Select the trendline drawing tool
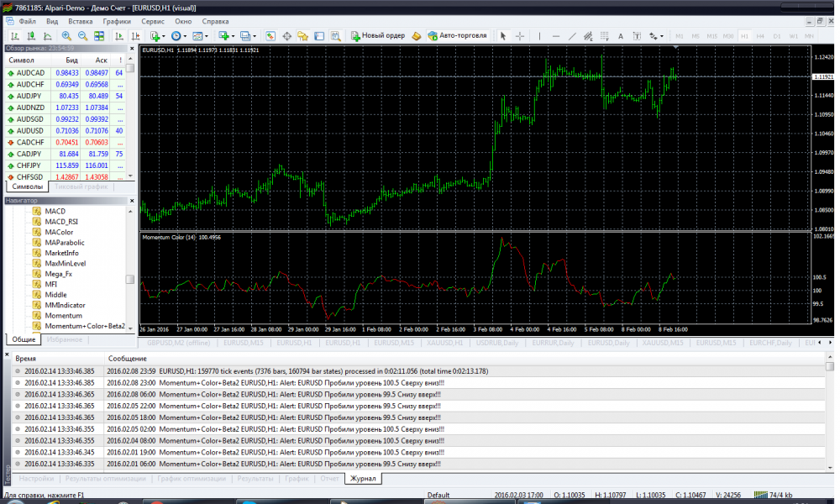The width and height of the screenshot is (840, 504). point(572,36)
